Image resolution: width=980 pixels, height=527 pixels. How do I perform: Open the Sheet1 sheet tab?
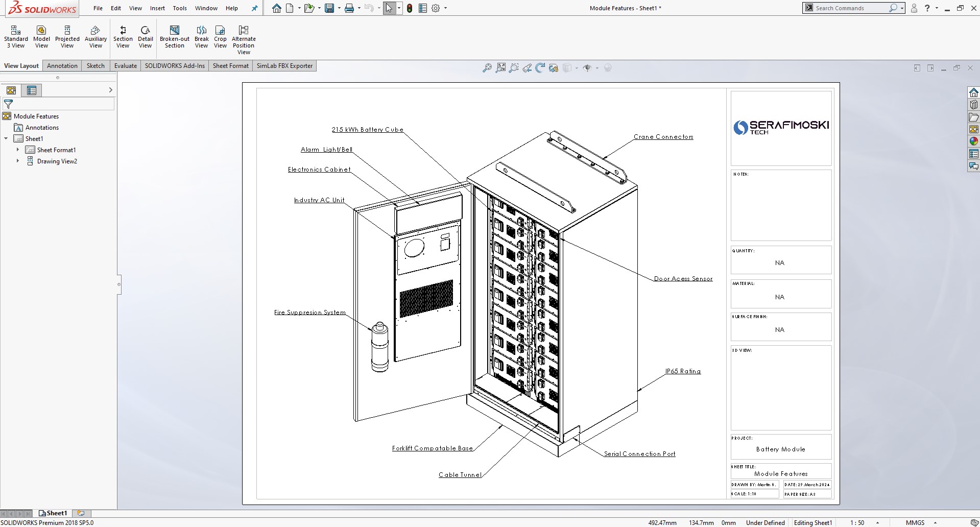pyautogui.click(x=53, y=513)
